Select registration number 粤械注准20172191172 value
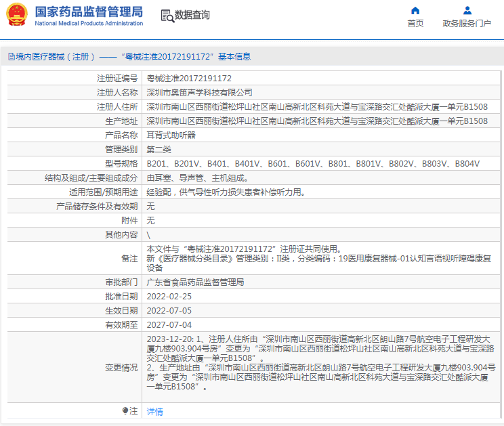 [x=189, y=79]
